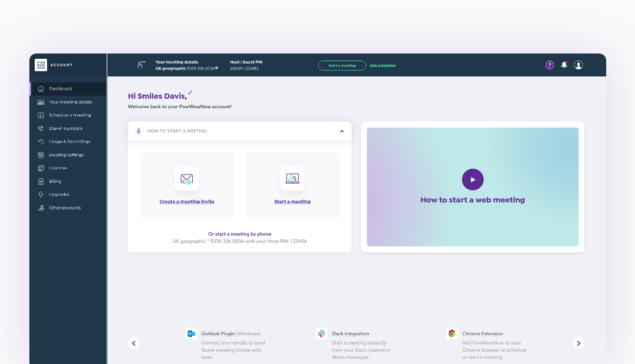
Task: Click the hand icon in header bar
Action: click(141, 65)
